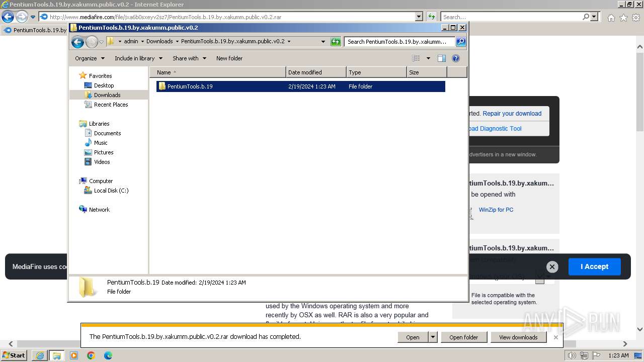Change view layout icon in Explorer toolbar
Image resolution: width=644 pixels, height=362 pixels.
(x=416, y=58)
